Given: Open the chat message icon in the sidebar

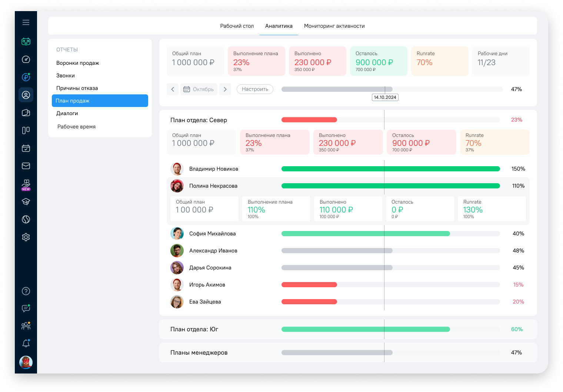Looking at the screenshot, I should (x=26, y=308).
